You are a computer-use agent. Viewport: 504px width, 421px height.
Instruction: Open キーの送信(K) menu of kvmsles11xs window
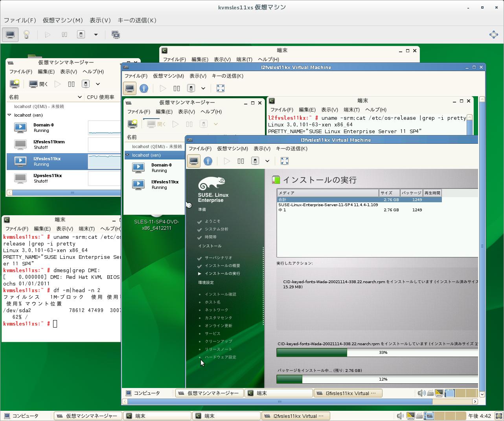click(137, 20)
